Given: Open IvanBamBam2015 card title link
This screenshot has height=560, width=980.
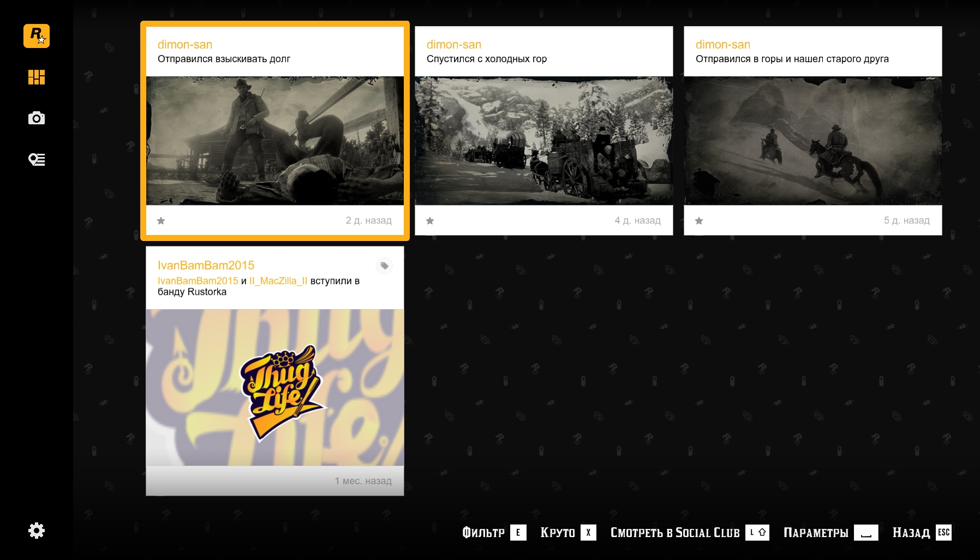Looking at the screenshot, I should pyautogui.click(x=206, y=266).
